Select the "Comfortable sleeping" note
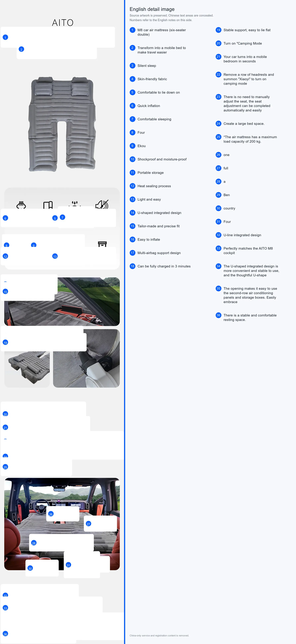Viewport: 296px width, 644px height. tap(154, 119)
